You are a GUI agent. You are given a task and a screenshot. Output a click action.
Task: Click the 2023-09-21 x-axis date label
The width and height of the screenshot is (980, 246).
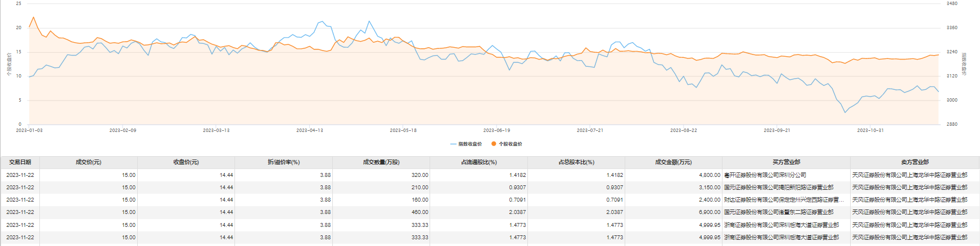coord(776,130)
